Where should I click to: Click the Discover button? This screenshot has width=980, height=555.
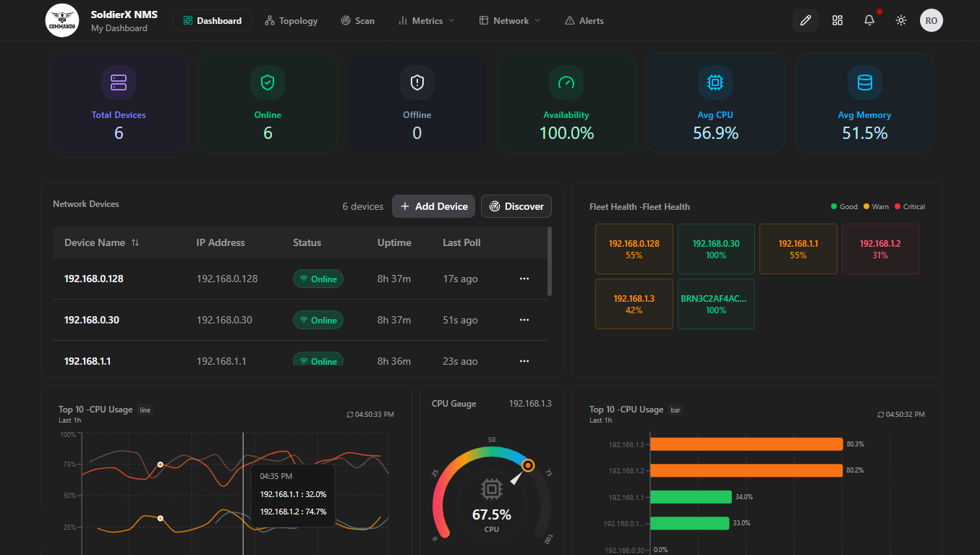(x=516, y=206)
